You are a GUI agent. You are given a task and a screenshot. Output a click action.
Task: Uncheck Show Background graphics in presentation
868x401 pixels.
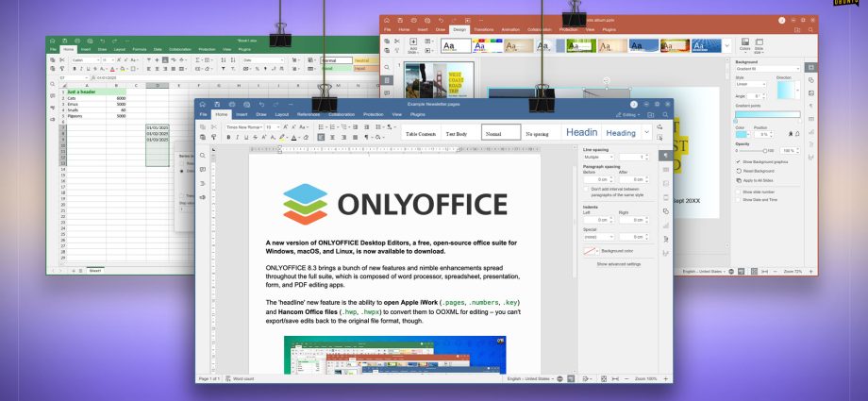coord(739,161)
